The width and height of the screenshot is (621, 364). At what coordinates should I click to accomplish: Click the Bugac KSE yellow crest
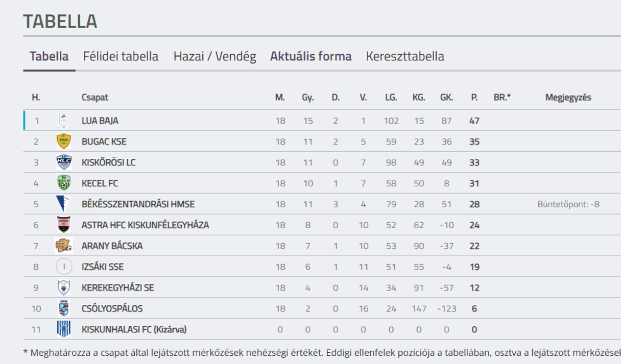click(64, 141)
